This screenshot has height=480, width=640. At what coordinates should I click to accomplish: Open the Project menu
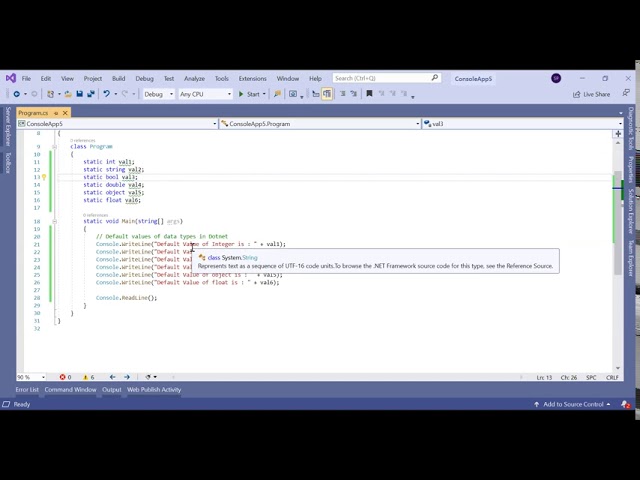93,78
